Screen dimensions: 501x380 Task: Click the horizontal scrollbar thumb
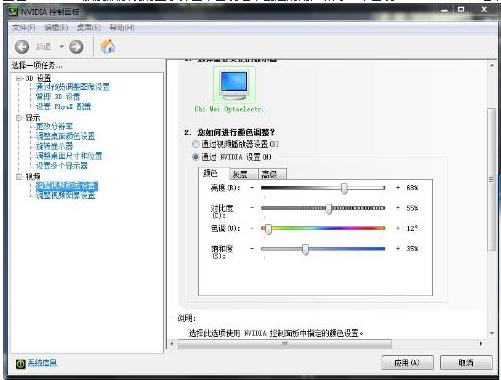pyautogui.click(x=285, y=344)
